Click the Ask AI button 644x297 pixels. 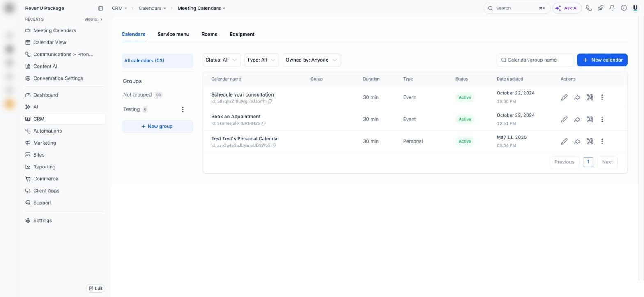[x=567, y=8]
